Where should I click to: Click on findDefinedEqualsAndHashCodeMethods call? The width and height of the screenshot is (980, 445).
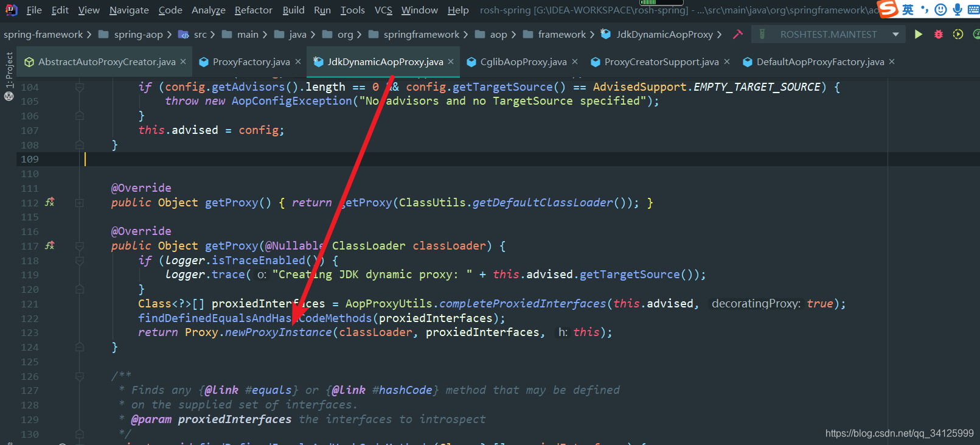255,318
